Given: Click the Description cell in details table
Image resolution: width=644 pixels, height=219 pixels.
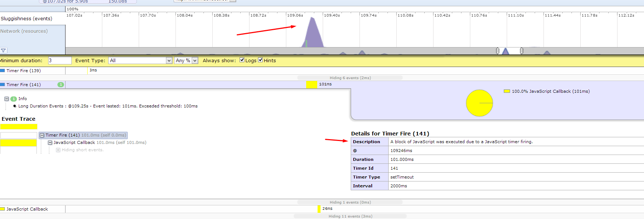Looking at the screenshot, I should pos(370,142).
